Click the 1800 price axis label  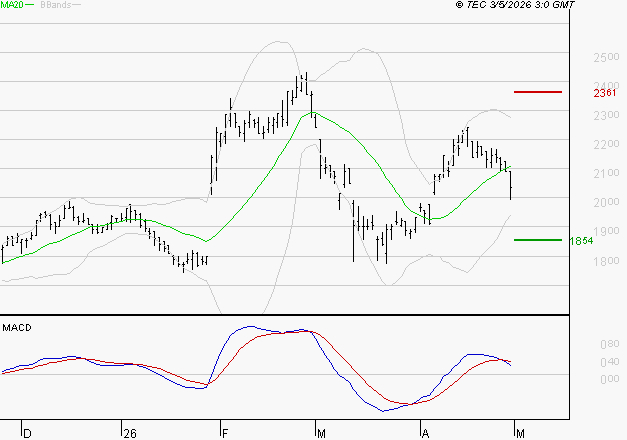click(606, 261)
